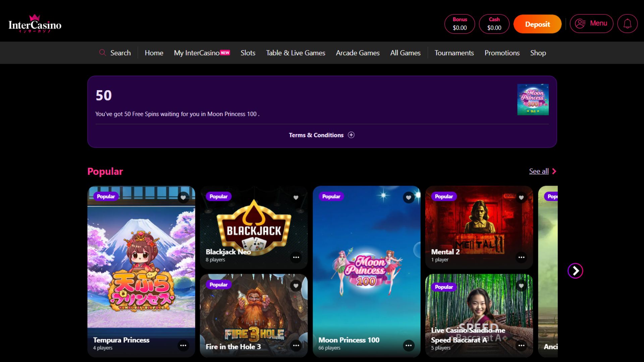Image resolution: width=644 pixels, height=362 pixels.
Task: Open the notifications bell
Action: pos(627,23)
